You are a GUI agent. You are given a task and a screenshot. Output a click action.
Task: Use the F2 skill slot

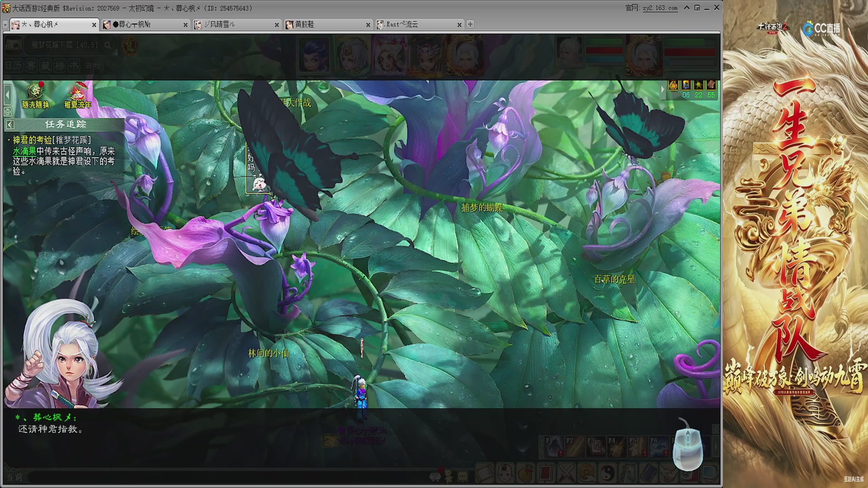point(574,446)
